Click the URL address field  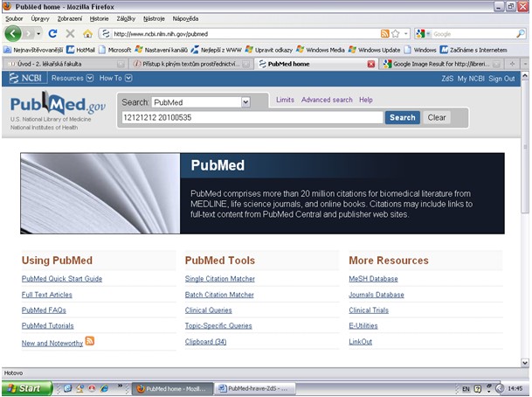click(245, 34)
